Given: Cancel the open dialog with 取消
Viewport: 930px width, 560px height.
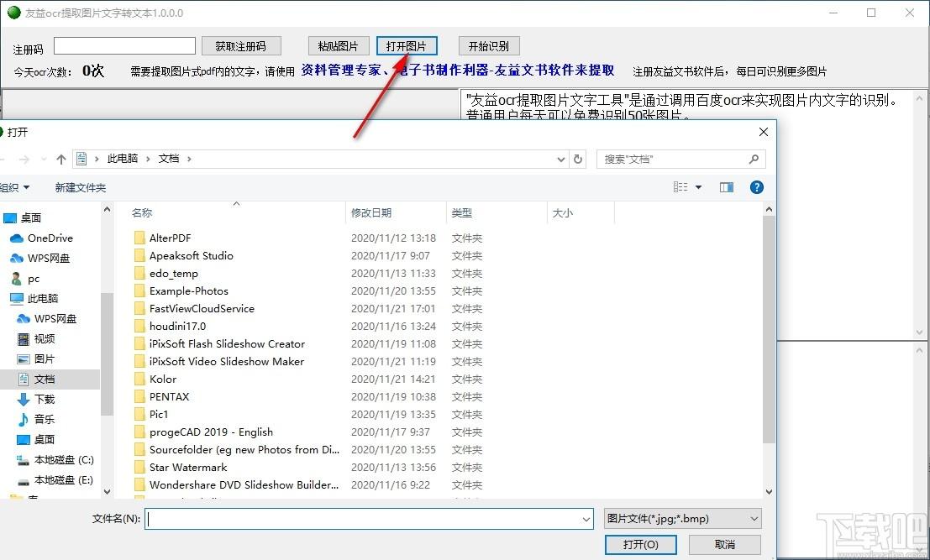Looking at the screenshot, I should (725, 545).
